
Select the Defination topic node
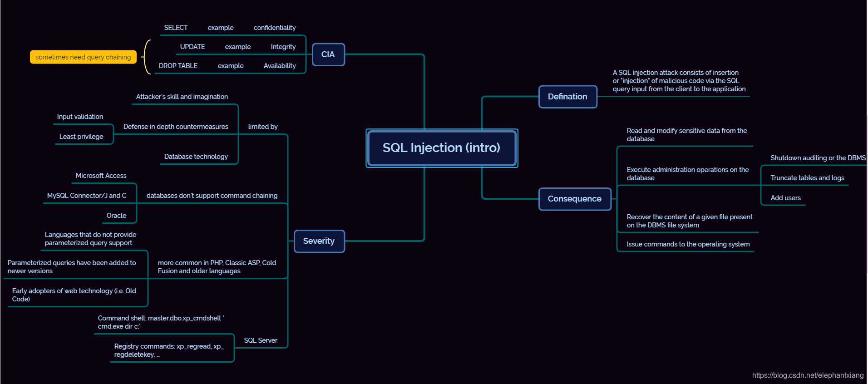coord(567,97)
